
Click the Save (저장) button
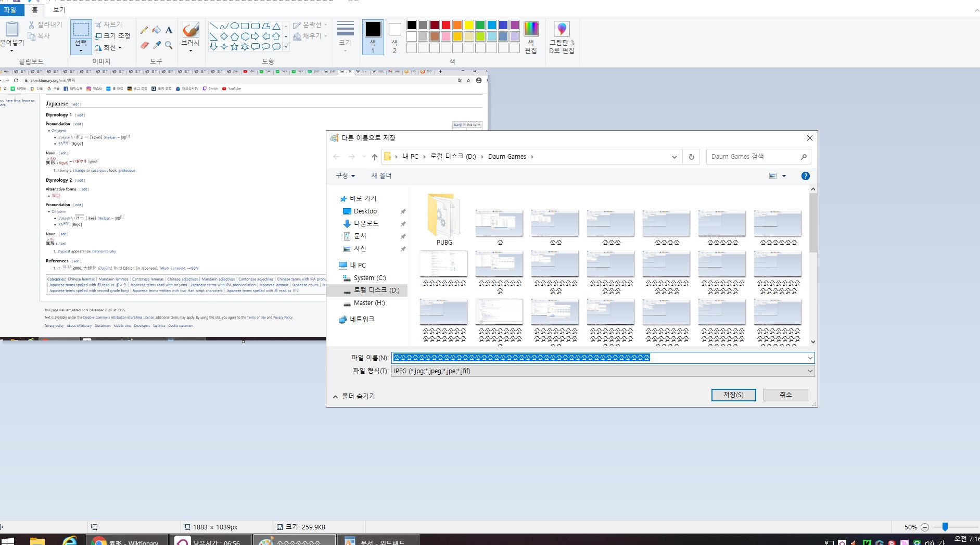pyautogui.click(x=733, y=395)
